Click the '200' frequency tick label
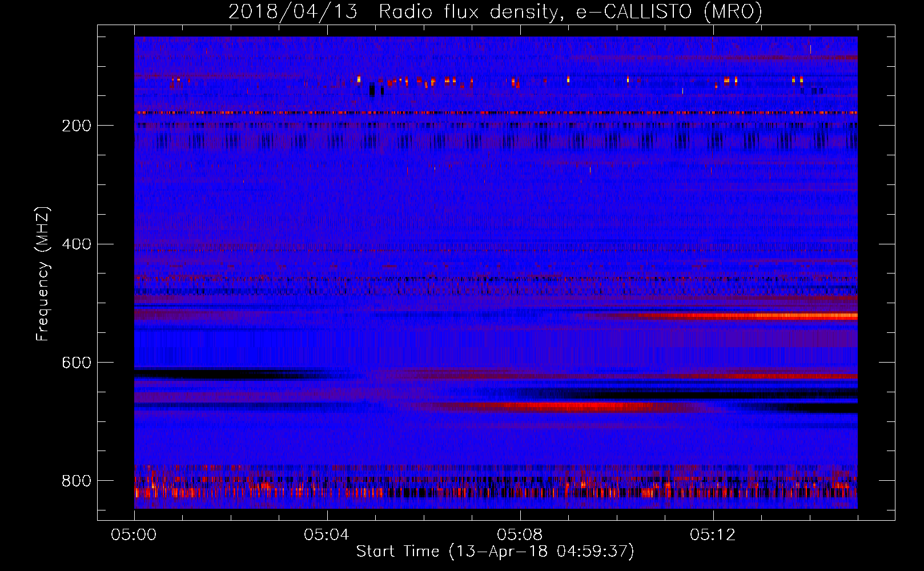This screenshot has width=924, height=571. pos(77,126)
